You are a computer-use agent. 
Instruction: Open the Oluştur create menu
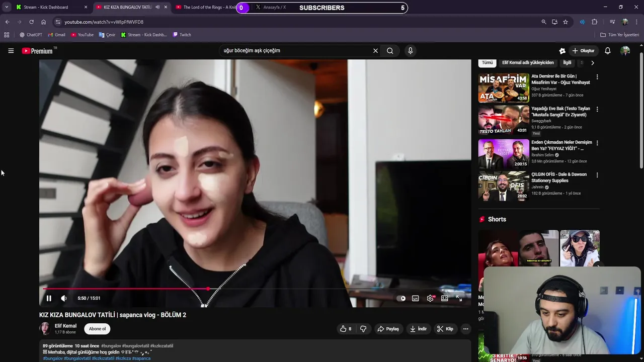pyautogui.click(x=583, y=51)
